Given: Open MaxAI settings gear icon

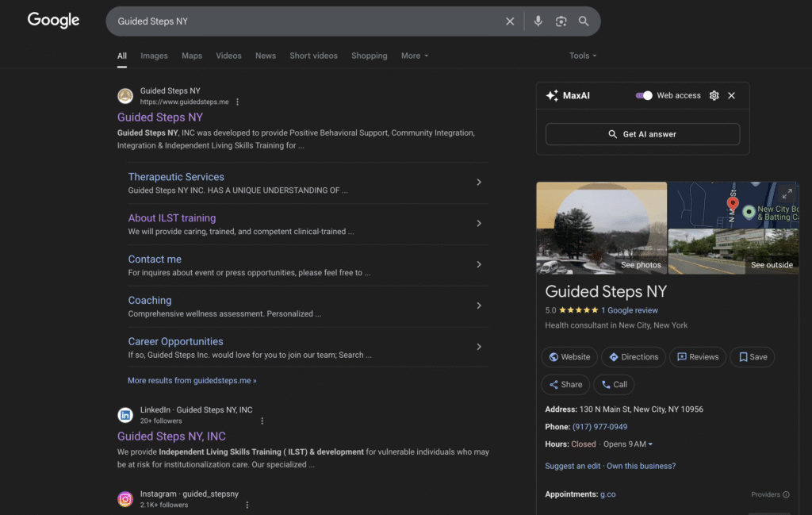Looking at the screenshot, I should click(714, 95).
